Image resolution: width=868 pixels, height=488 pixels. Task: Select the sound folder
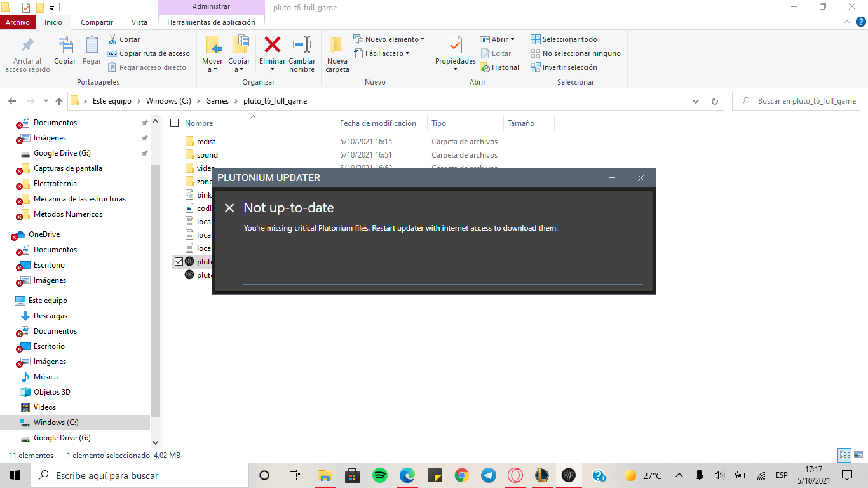tap(207, 155)
